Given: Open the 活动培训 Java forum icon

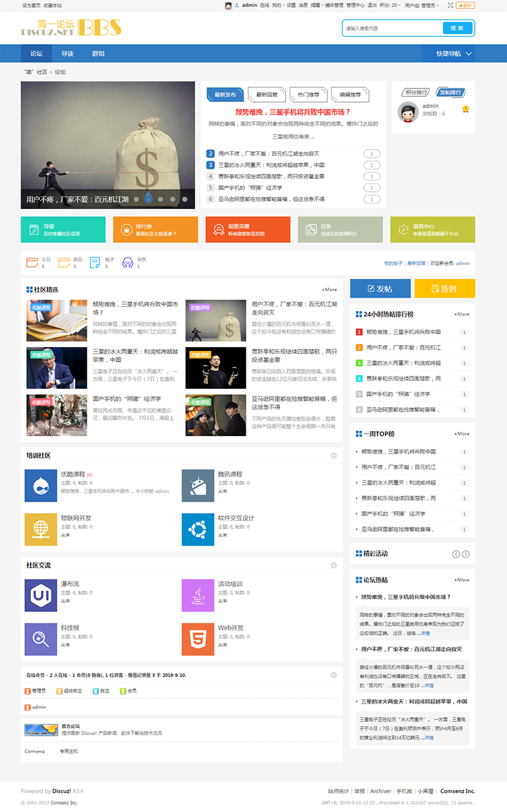Looking at the screenshot, I should click(x=198, y=595).
